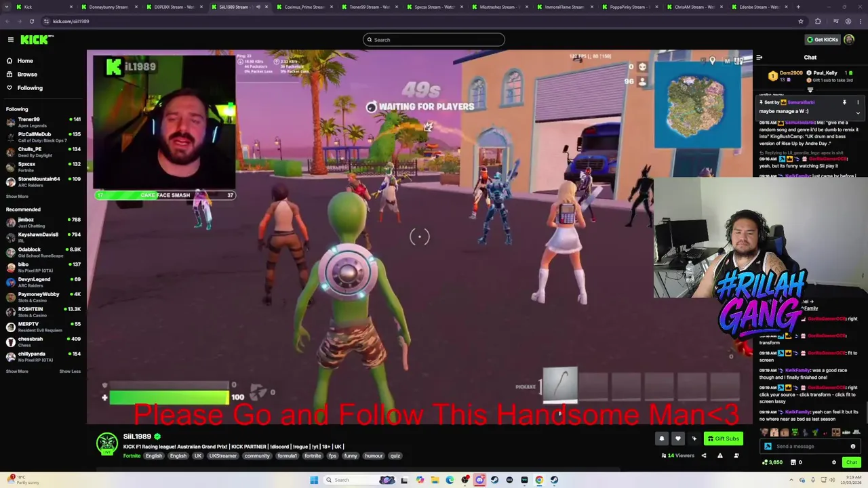Switch to the first Kick tab

(x=44, y=7)
